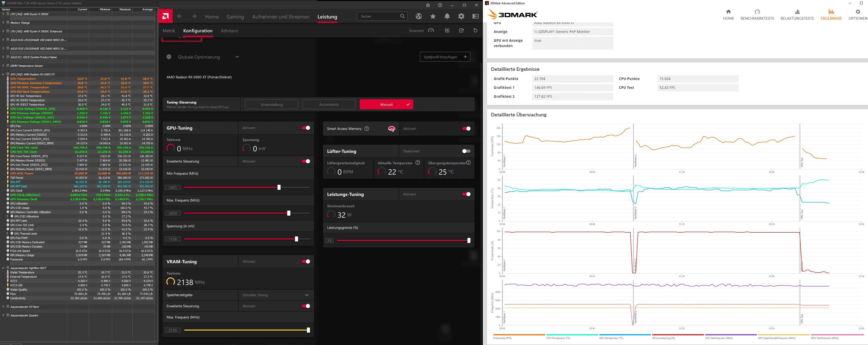This screenshot has height=345, width=868.
Task: Open 3DMark BELASTUNGSTESTE icon
Action: [x=797, y=12]
